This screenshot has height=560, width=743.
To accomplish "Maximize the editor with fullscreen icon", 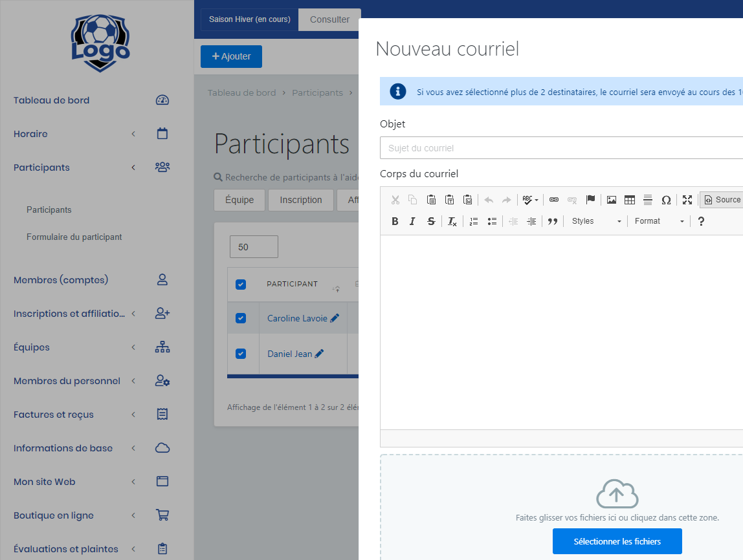I will coord(687,200).
